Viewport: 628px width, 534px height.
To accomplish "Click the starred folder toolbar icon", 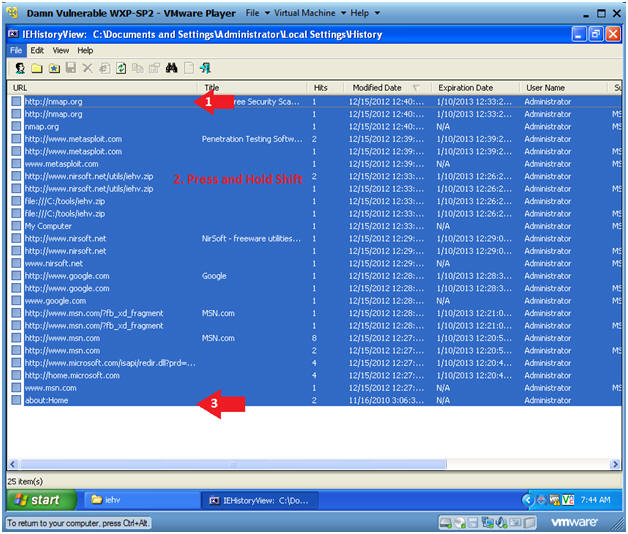I will pos(54,69).
